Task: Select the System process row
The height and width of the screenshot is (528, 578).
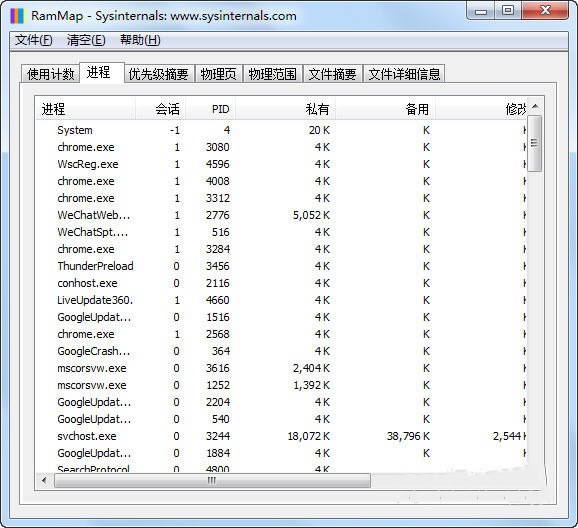Action: 282,130
